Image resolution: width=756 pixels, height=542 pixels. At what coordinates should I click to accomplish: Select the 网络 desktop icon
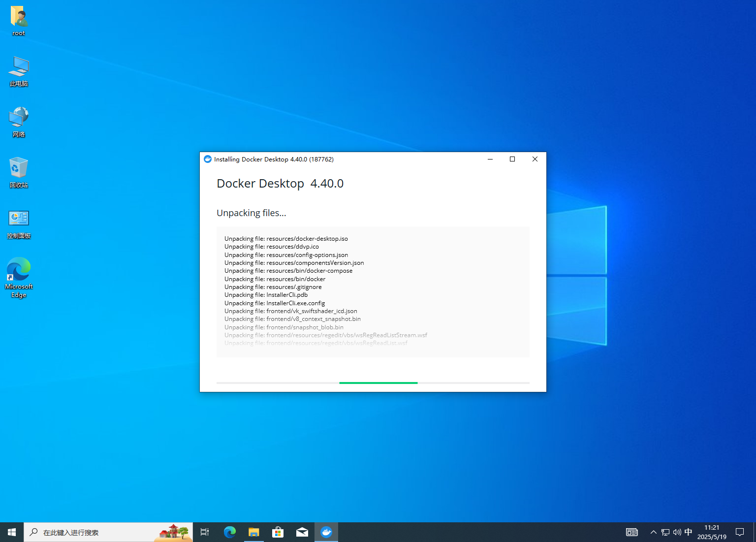point(19,122)
